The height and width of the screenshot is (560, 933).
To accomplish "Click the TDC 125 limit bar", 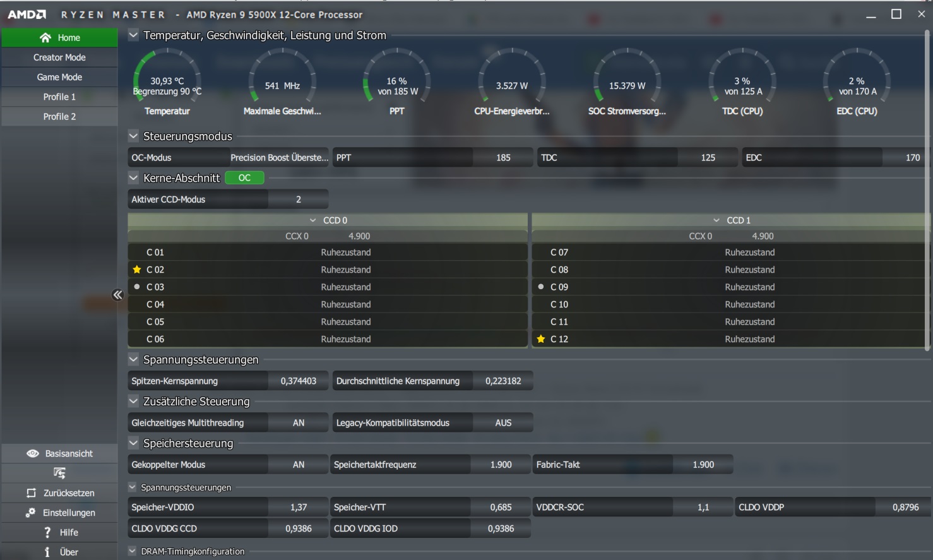I will click(638, 158).
